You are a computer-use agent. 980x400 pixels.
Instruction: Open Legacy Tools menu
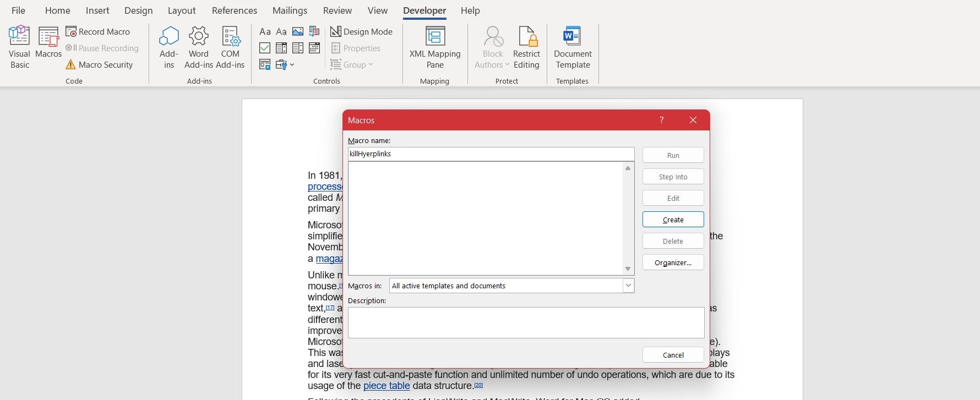tap(285, 65)
